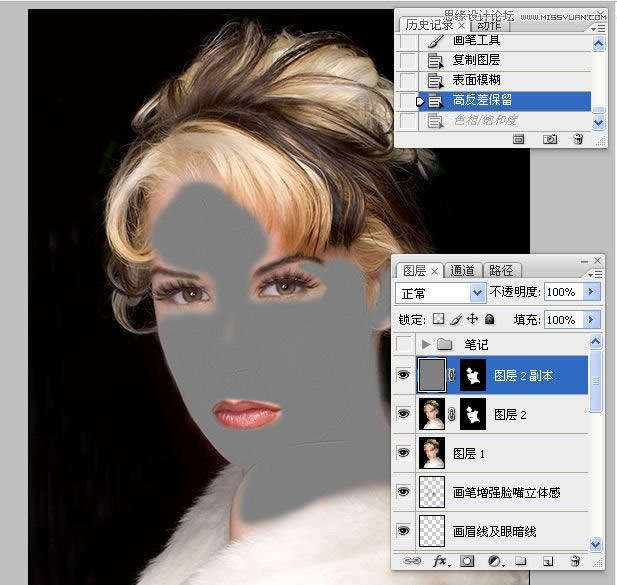Create new snapshot camera icon in History
Viewport: 617px width, 585px height.
tap(549, 139)
